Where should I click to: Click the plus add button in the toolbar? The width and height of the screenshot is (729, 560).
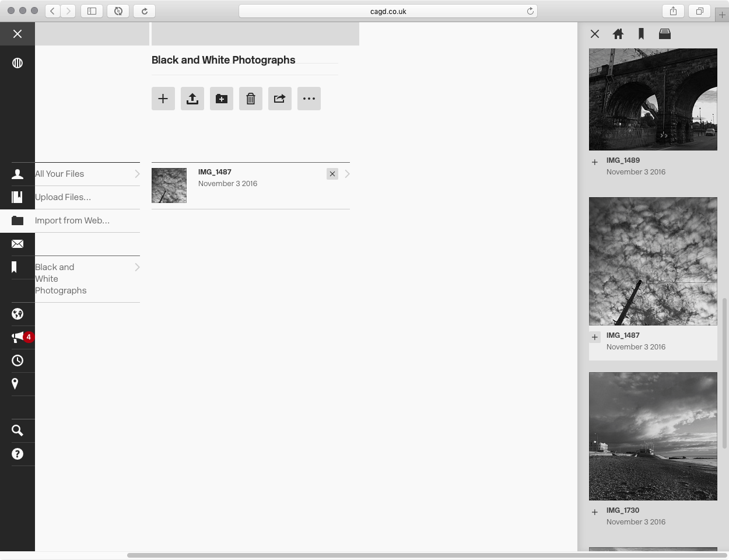pyautogui.click(x=163, y=99)
